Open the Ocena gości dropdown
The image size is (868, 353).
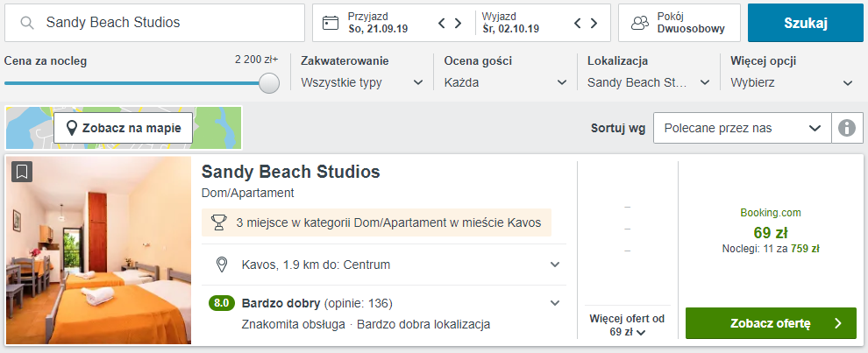pos(505,83)
